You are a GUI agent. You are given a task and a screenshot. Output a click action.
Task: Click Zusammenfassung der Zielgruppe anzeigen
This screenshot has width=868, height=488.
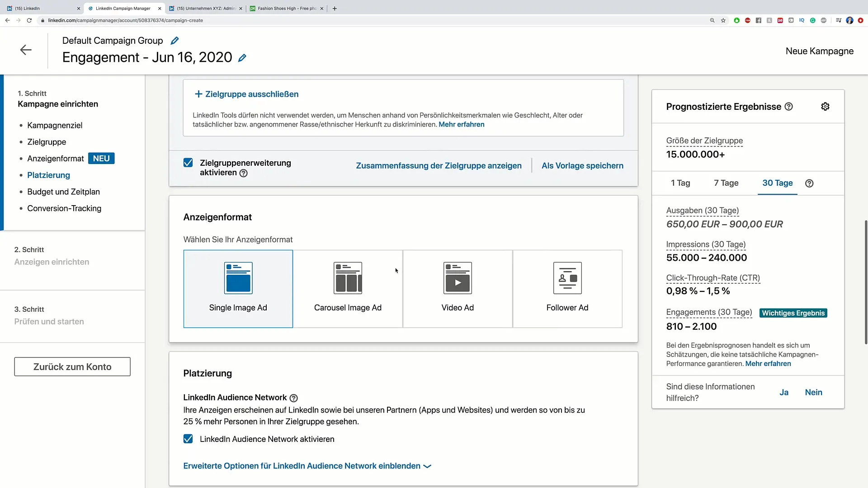[x=439, y=166]
